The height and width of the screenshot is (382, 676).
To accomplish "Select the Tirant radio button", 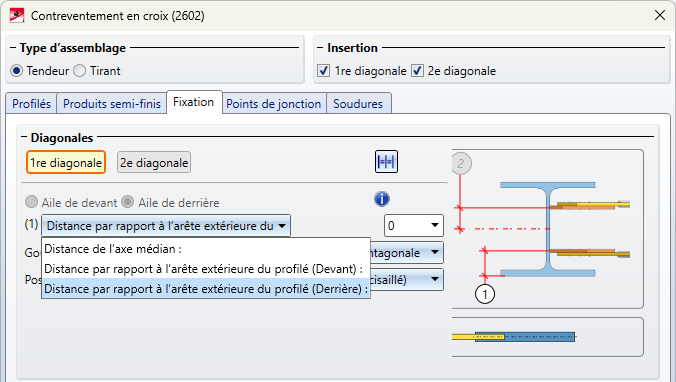I will click(80, 71).
